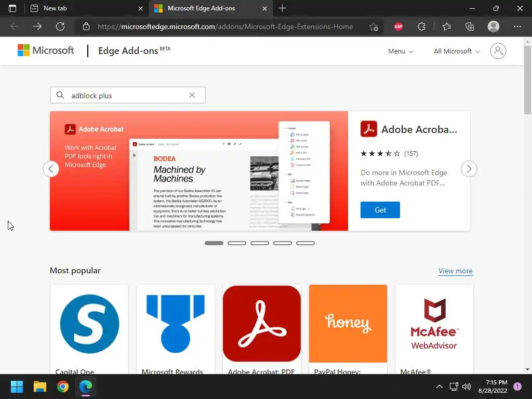Click the Microsoft logo
The image size is (532, 399).
point(46,50)
